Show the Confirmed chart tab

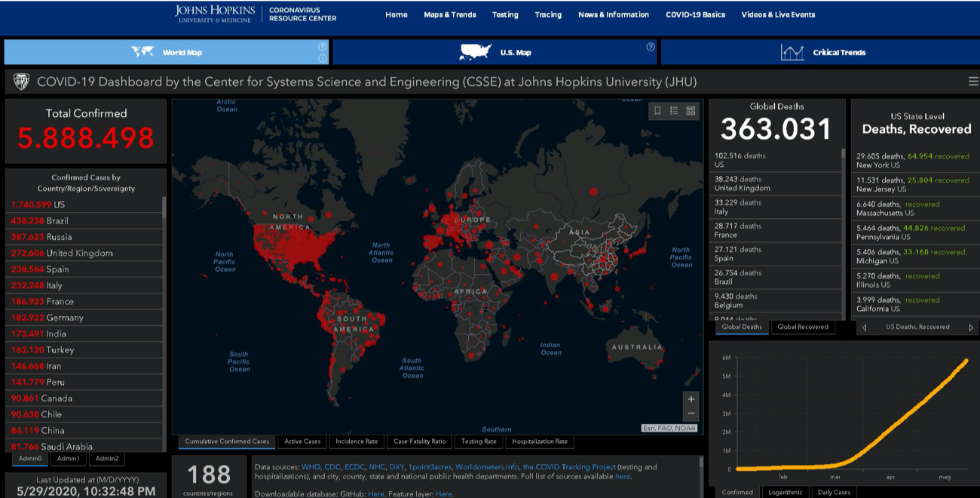tap(737, 492)
